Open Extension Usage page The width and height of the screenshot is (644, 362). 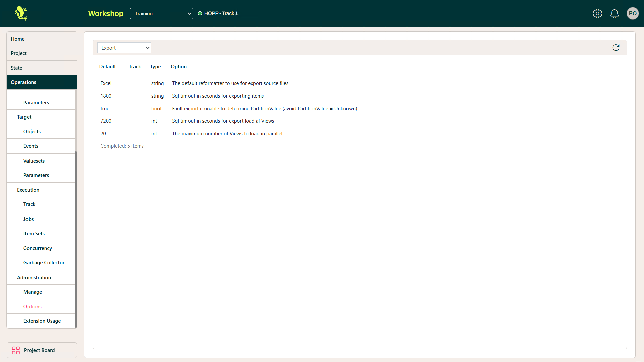coord(42,321)
